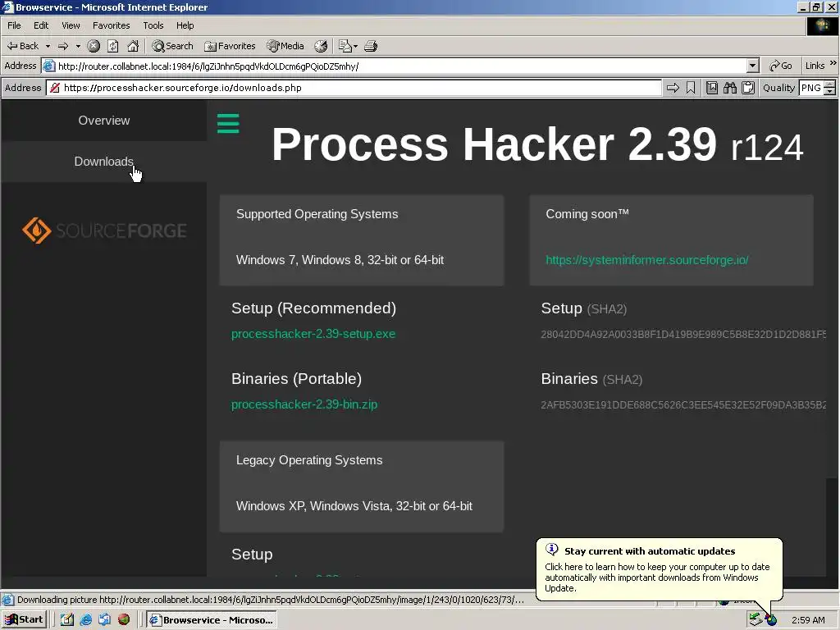Open the View menu

point(71,25)
